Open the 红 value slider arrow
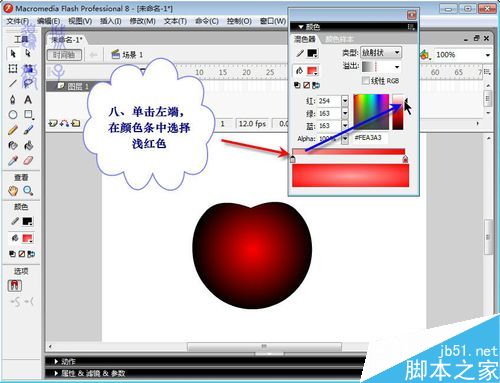This screenshot has height=383, width=500. (345, 101)
